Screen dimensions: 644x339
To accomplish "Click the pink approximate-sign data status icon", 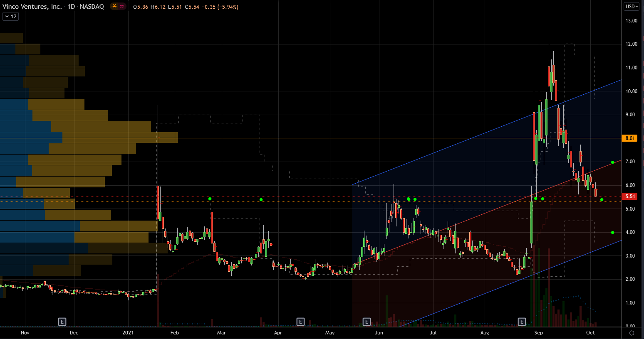I will (x=122, y=6).
